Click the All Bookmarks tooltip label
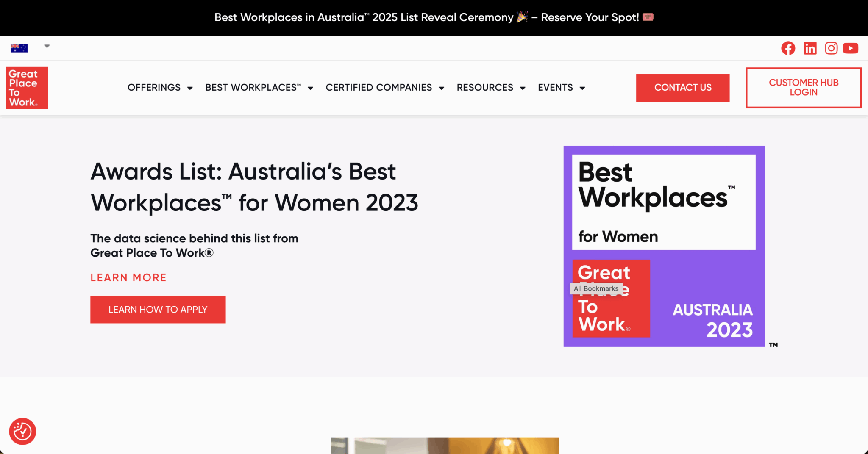 (x=596, y=288)
